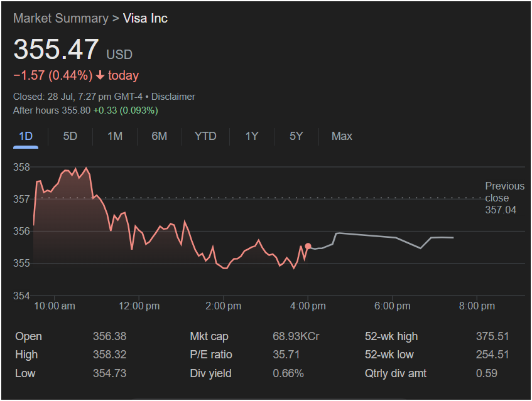This screenshot has height=401, width=532.
Task: Click the Div yield value 0.66%
Action: coord(288,373)
